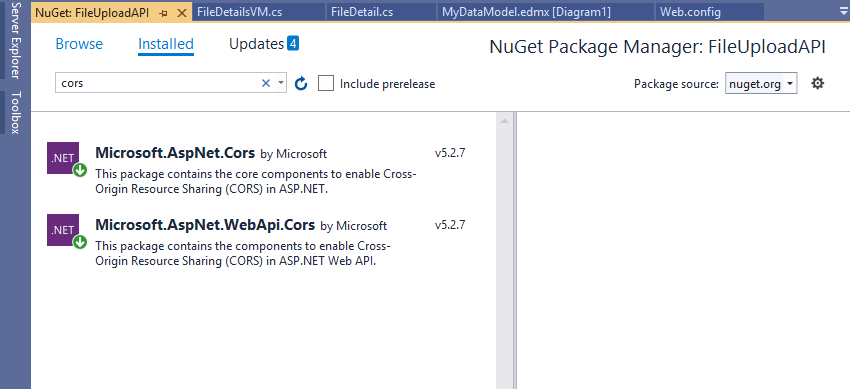This screenshot has width=850, height=389.
Task: Select the Installed tab
Action: point(166,44)
